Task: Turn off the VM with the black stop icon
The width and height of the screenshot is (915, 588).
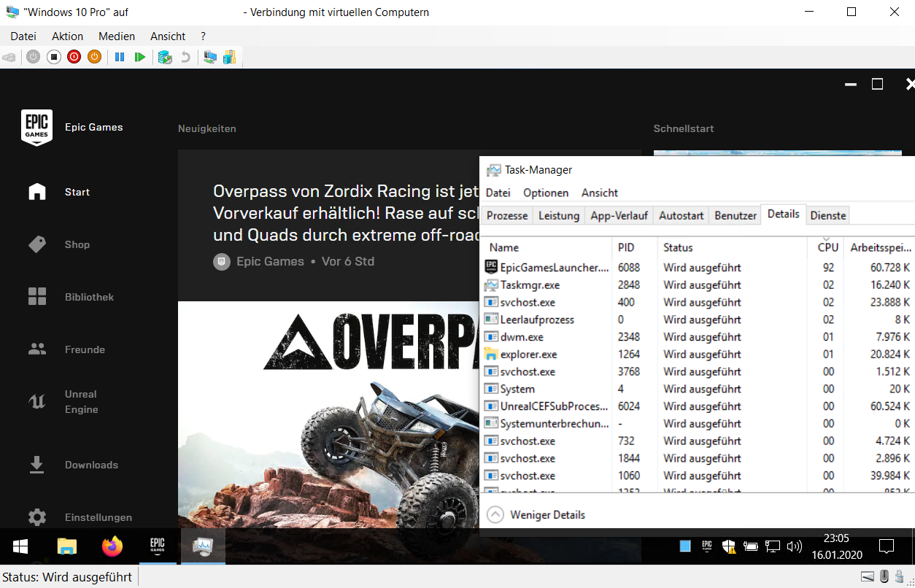Action: pyautogui.click(x=53, y=57)
